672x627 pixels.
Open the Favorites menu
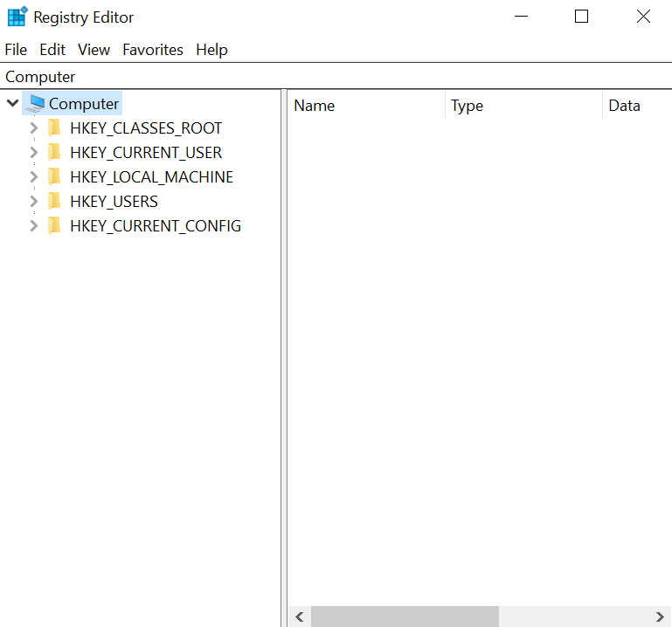pyautogui.click(x=153, y=50)
